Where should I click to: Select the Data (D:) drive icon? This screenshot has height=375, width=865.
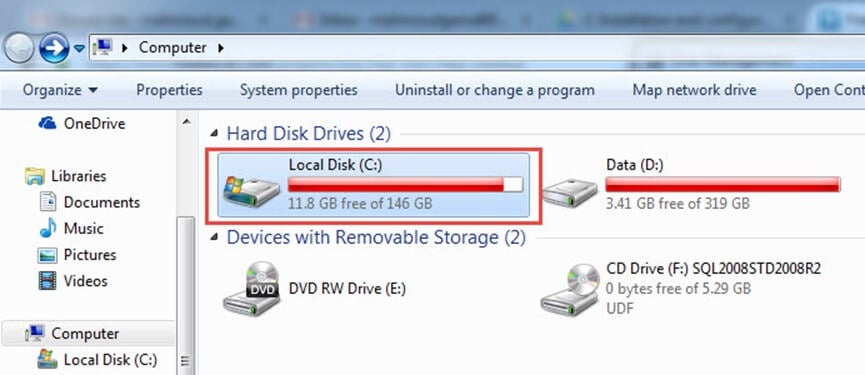click(570, 192)
